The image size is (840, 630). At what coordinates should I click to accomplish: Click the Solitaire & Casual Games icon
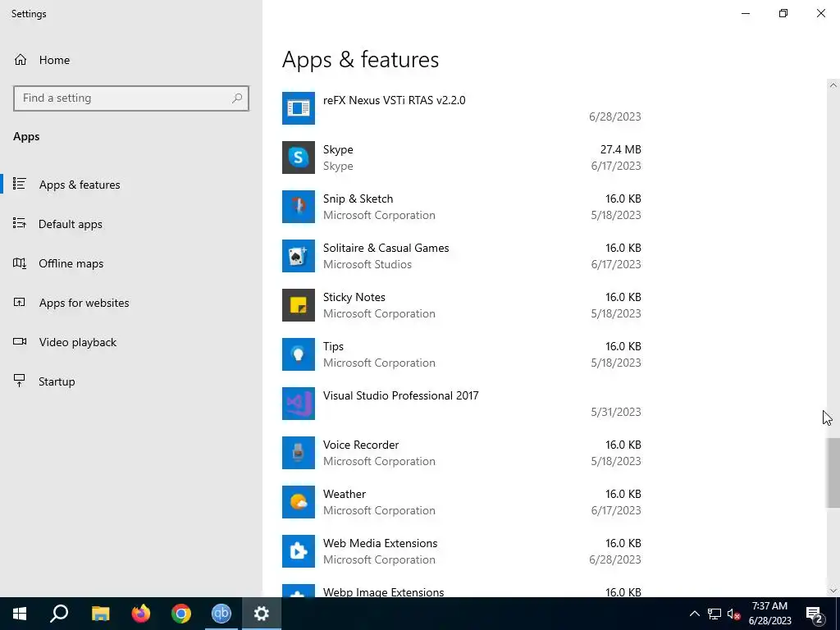[299, 256]
